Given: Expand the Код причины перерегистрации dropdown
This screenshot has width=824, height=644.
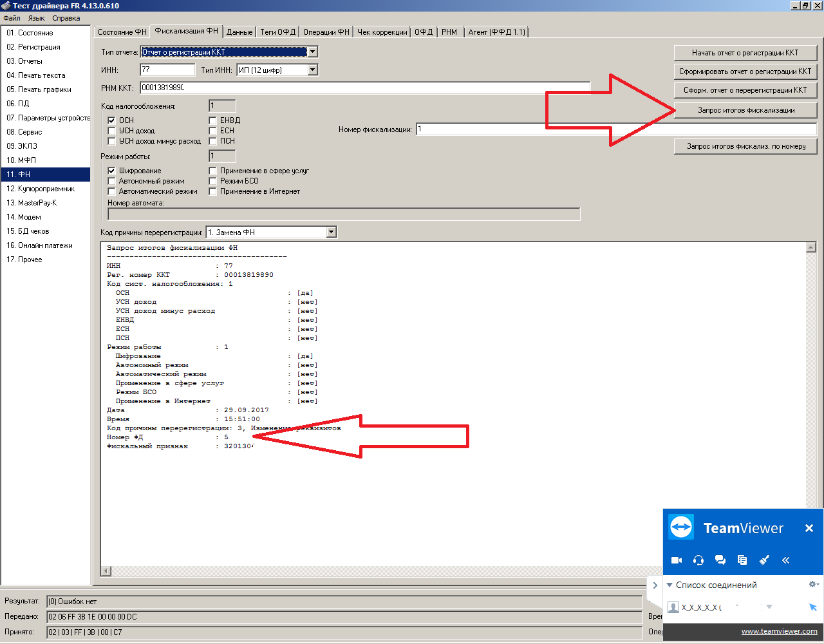Looking at the screenshot, I should pyautogui.click(x=331, y=232).
